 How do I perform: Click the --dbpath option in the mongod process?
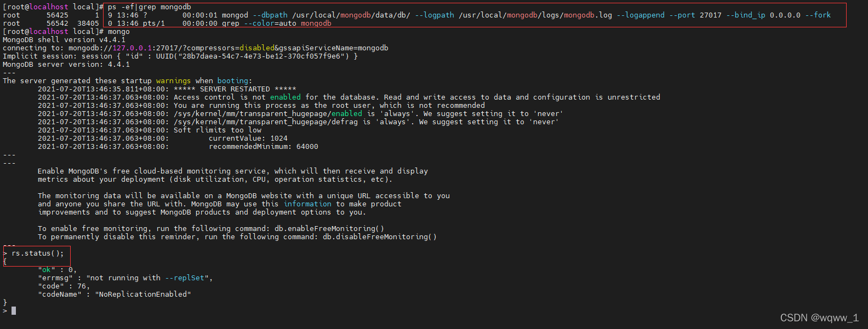click(270, 15)
